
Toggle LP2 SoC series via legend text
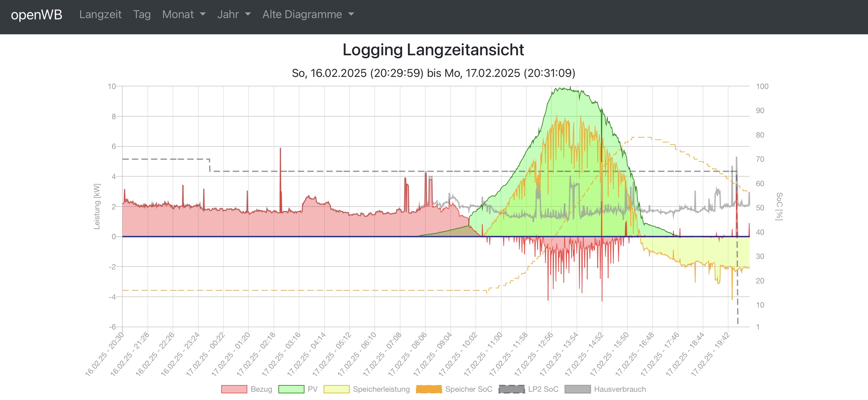point(543,389)
